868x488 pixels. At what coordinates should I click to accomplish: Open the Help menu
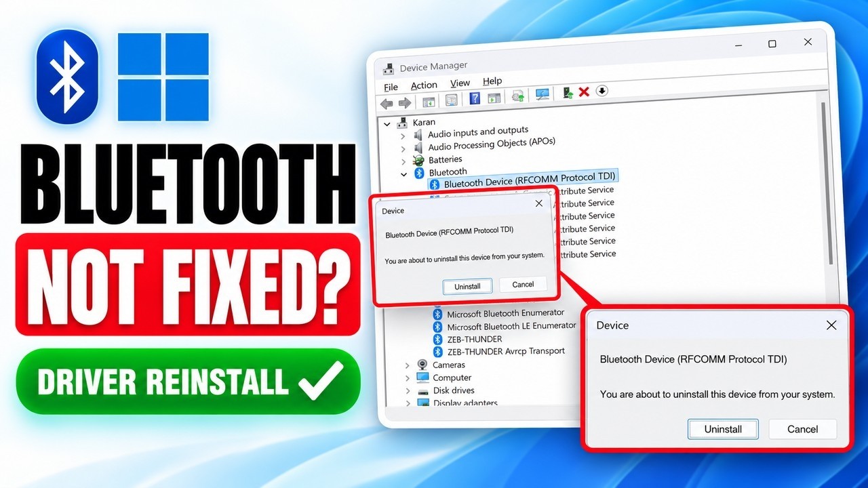tap(492, 81)
